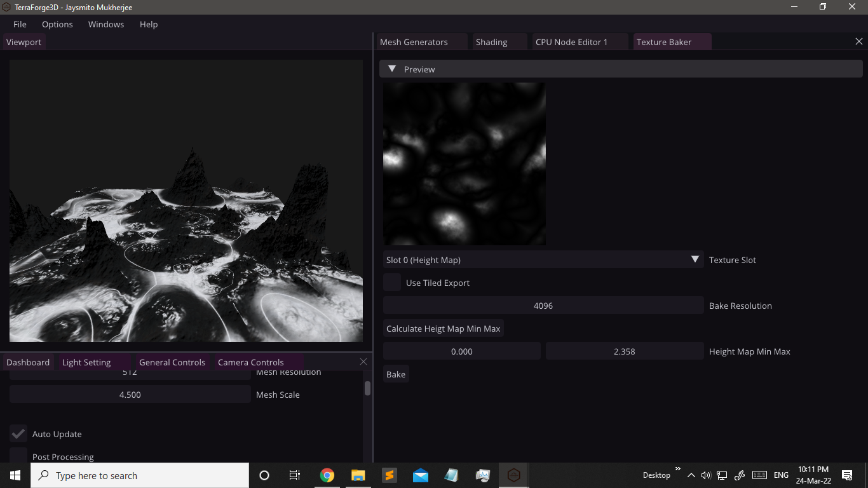Image resolution: width=868 pixels, height=488 pixels.
Task: Click the Bake button
Action: coord(396,374)
